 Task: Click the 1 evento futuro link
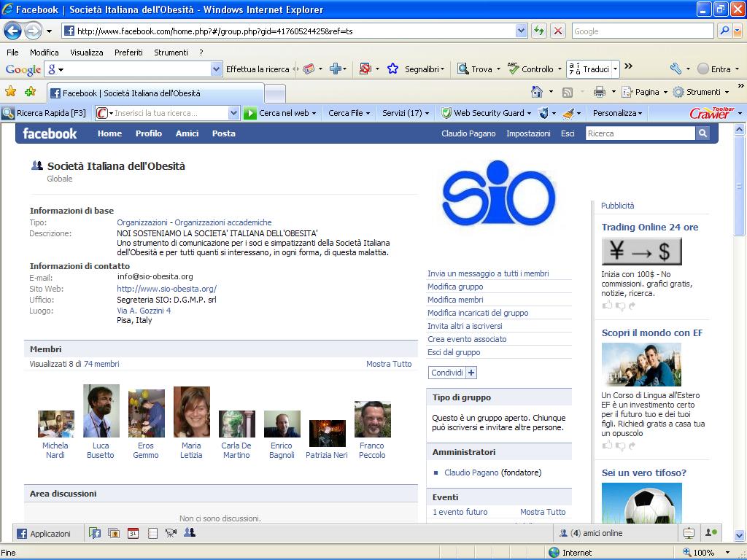(460, 512)
